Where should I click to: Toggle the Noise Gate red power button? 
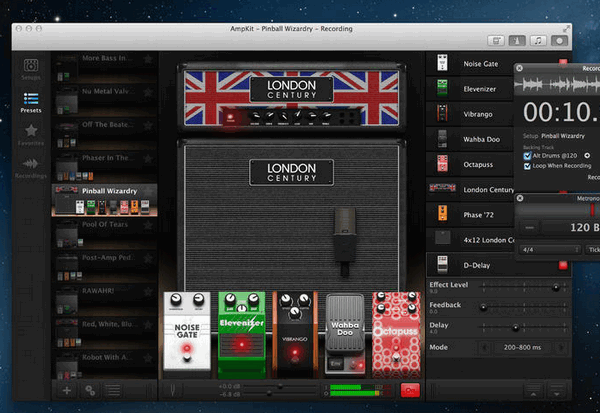[x=562, y=62]
